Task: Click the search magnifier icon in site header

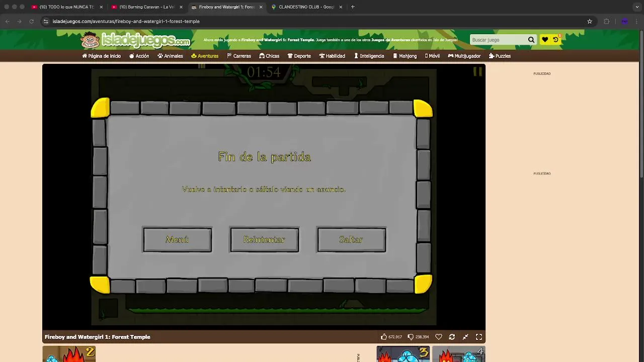Action: pos(531,40)
